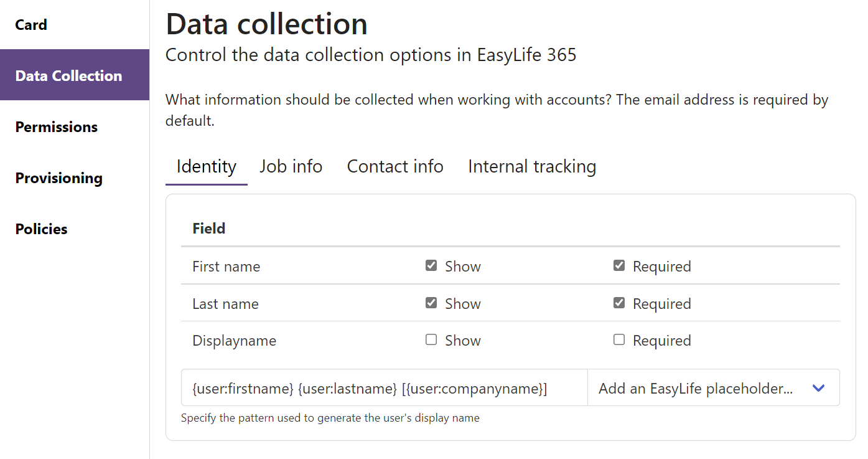This screenshot has height=459, width=868.
Task: Uncheck Required for First name
Action: click(619, 265)
